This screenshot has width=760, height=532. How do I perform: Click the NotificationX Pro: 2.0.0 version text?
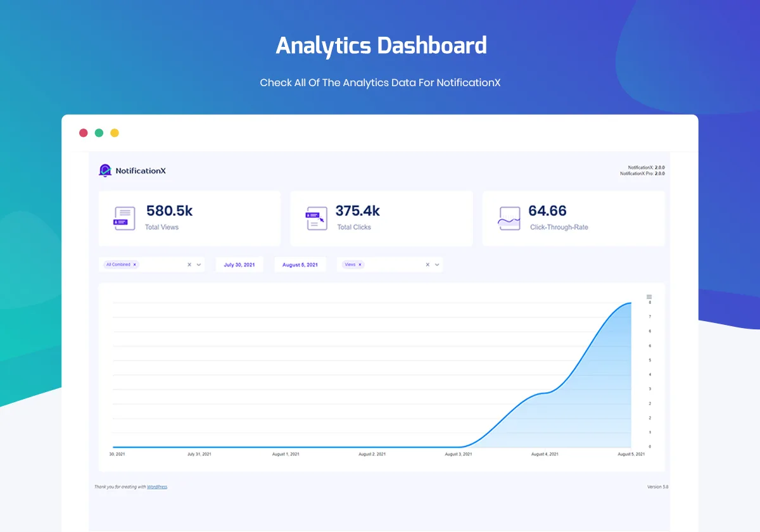click(642, 174)
